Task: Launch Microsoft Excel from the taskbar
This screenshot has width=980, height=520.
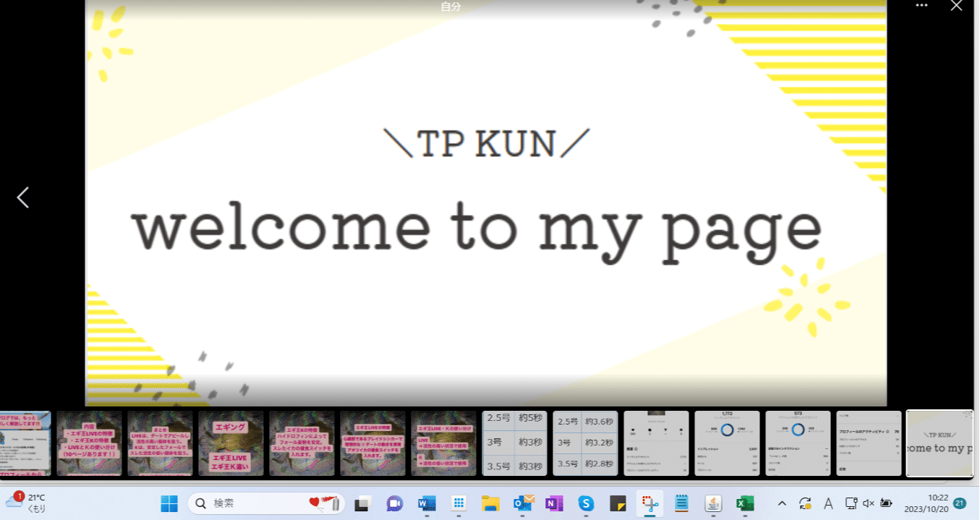Action: (x=745, y=503)
